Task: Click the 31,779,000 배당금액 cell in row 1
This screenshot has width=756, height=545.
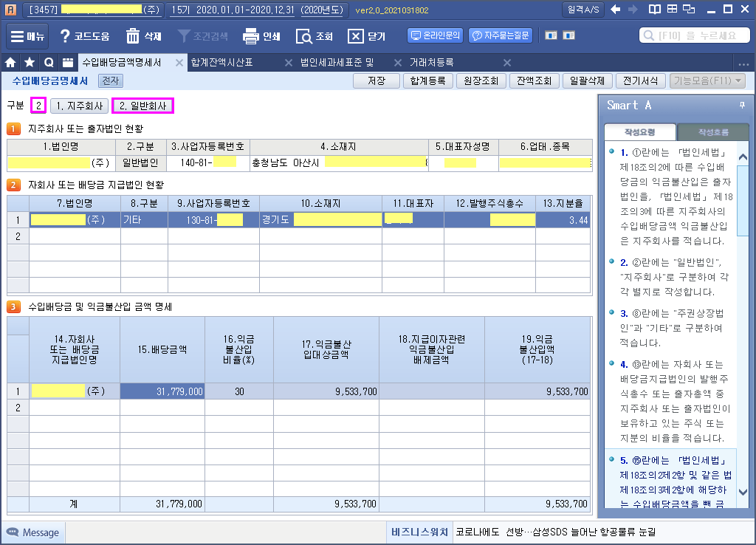Action: pyautogui.click(x=162, y=391)
